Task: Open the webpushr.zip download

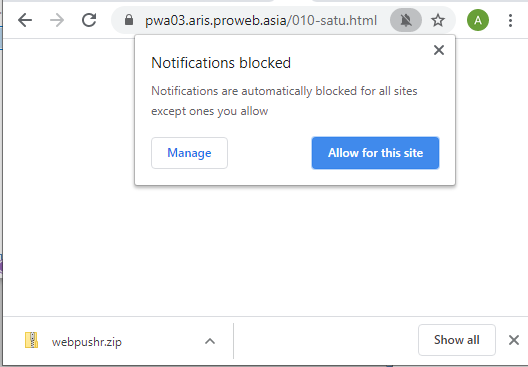Action: coord(87,342)
